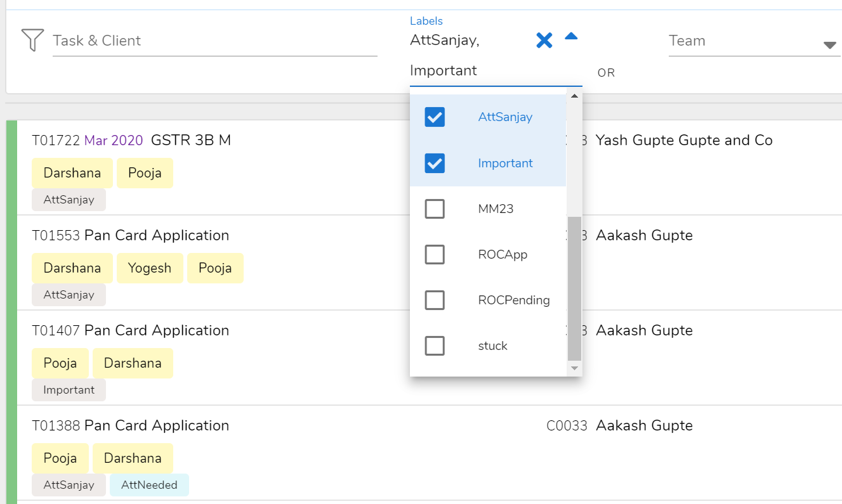Click the Darshana tag on GSTR 3B M

(72, 172)
